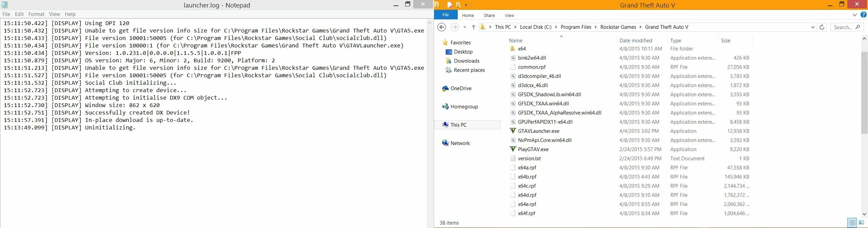Select the common.rpf file name

(x=532, y=67)
